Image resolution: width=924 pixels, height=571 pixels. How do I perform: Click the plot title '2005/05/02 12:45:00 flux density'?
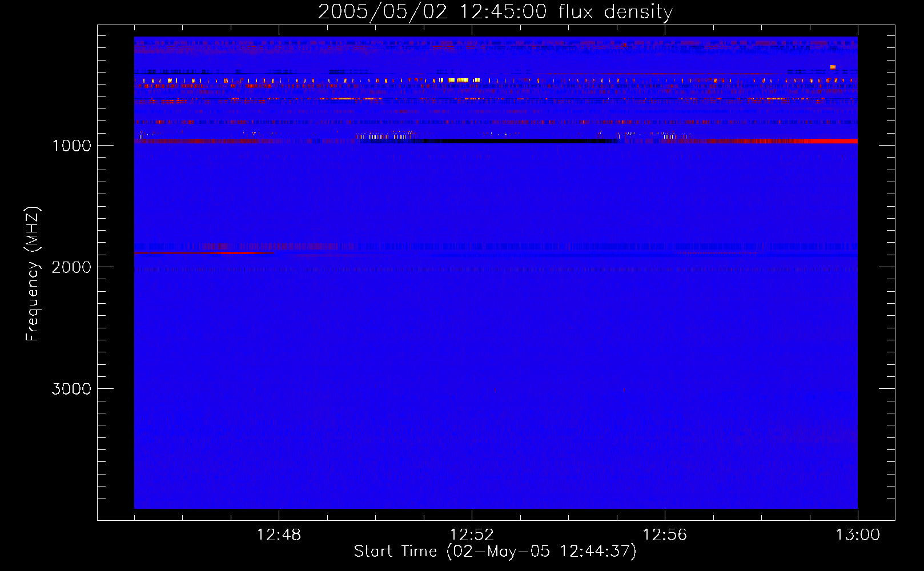(495, 11)
